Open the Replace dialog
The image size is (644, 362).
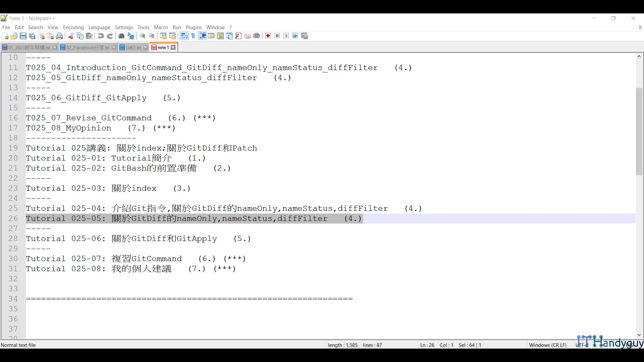coord(131,36)
